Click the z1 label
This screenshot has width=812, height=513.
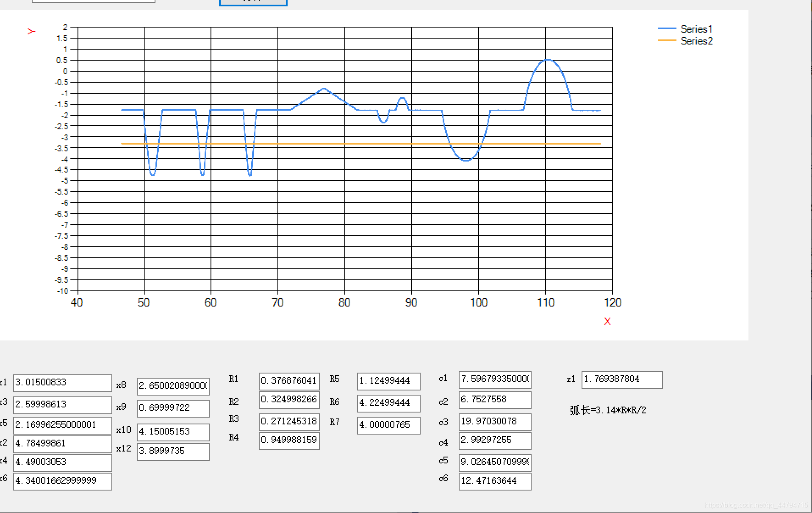coord(571,379)
